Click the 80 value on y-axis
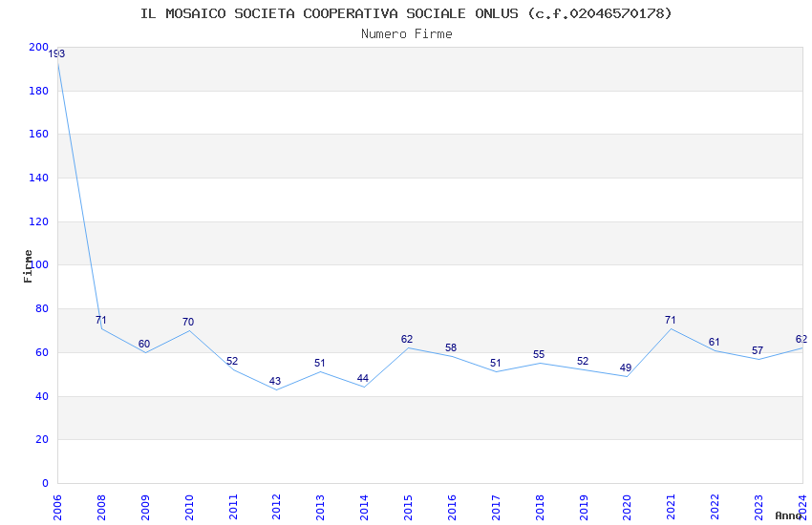This screenshot has width=812, height=525. (x=41, y=308)
